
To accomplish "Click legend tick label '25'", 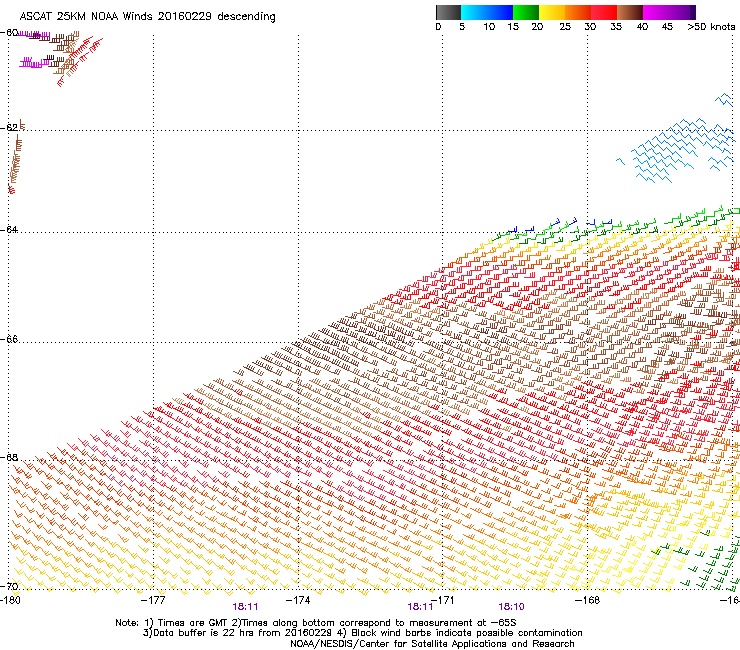I will (x=565, y=27).
